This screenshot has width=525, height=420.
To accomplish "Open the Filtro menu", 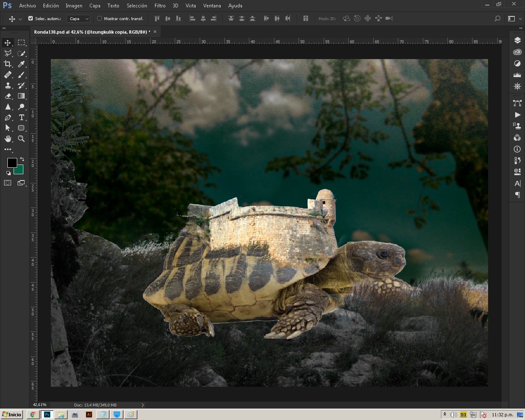I will pos(160,6).
